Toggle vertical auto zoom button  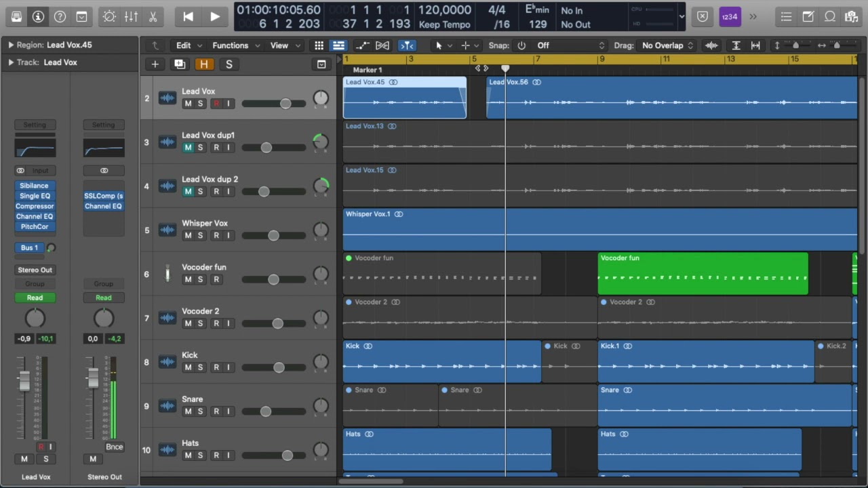(x=736, y=45)
